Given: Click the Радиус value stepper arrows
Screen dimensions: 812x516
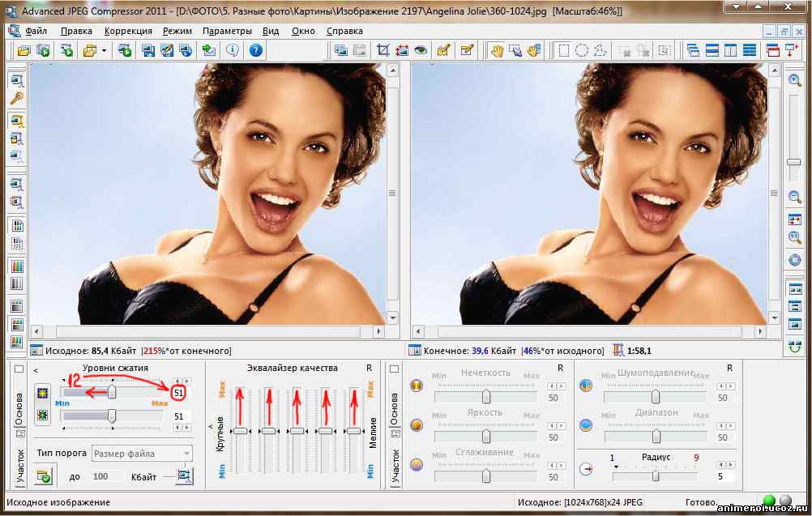Looking at the screenshot, I should pyautogui.click(x=725, y=464).
